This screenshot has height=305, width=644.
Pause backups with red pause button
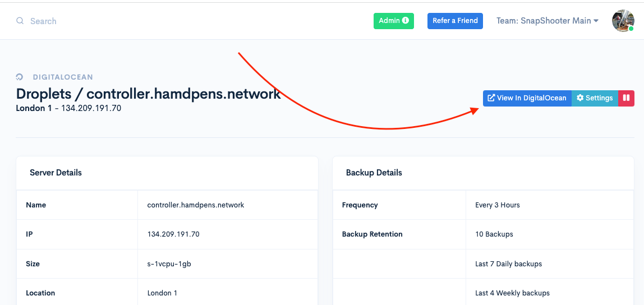(627, 98)
